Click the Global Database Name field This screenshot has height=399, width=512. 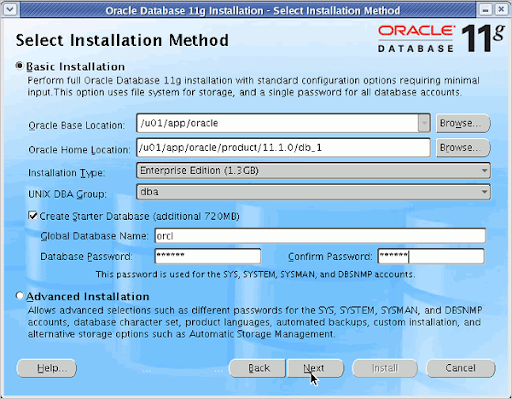320,236
